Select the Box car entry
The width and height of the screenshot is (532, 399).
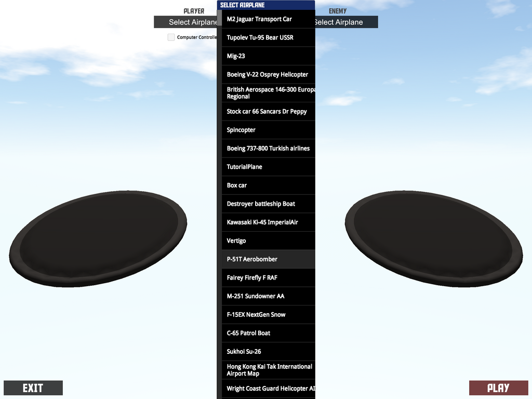269,185
